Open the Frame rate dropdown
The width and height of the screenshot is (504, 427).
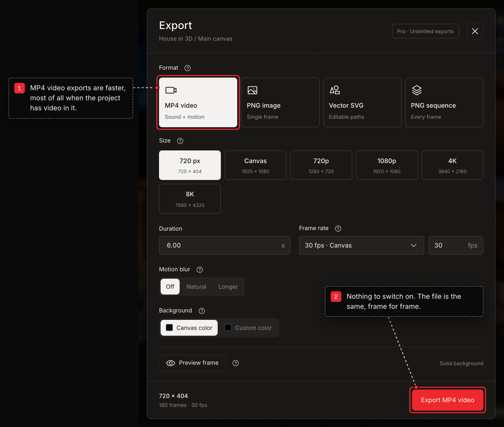(361, 245)
